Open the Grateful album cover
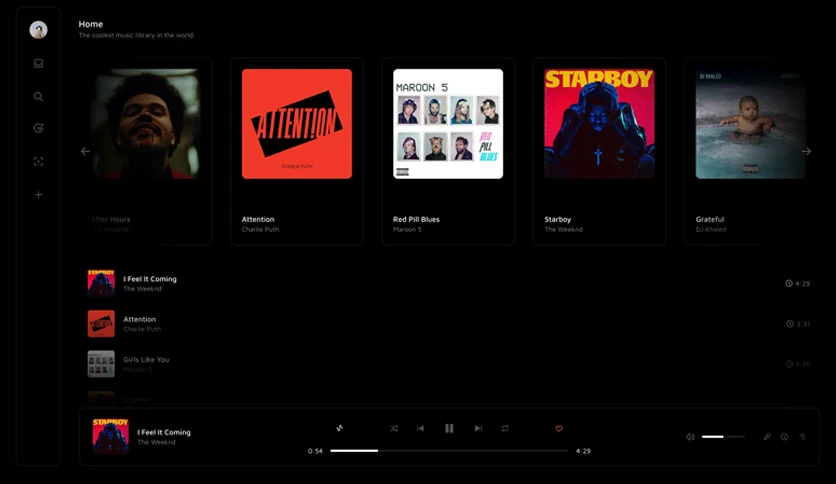 pyautogui.click(x=751, y=124)
